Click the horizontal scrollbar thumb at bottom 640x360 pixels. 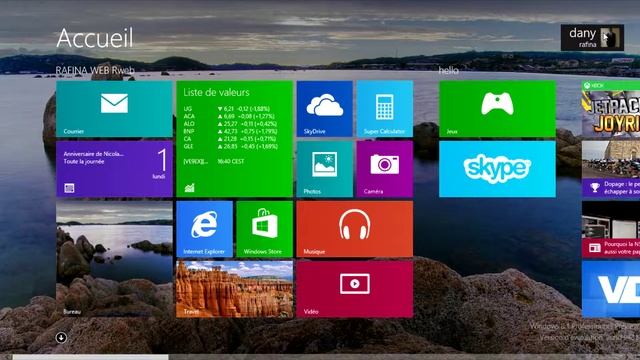(90, 357)
